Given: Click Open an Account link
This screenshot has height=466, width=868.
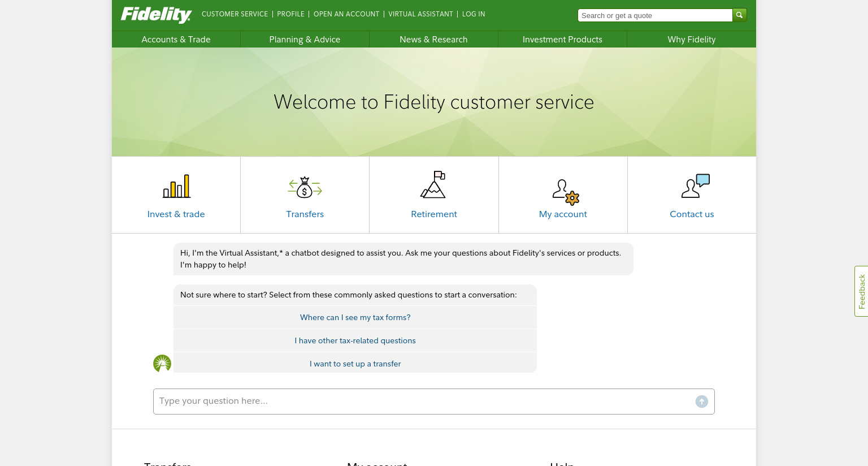Looking at the screenshot, I should point(346,14).
